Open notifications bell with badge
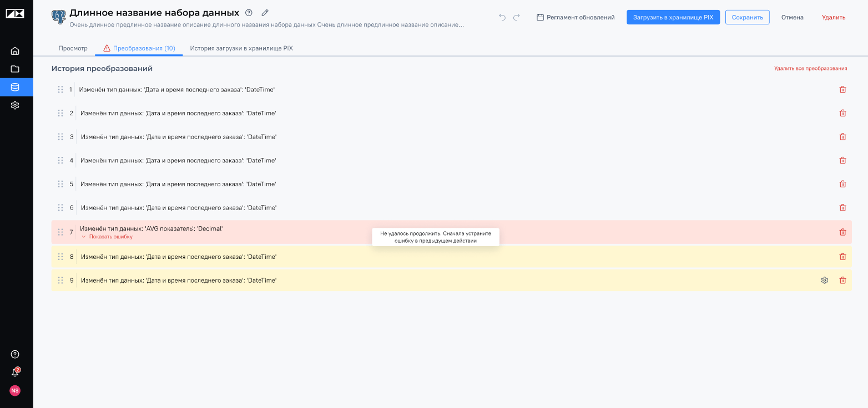868x408 pixels. (x=15, y=373)
